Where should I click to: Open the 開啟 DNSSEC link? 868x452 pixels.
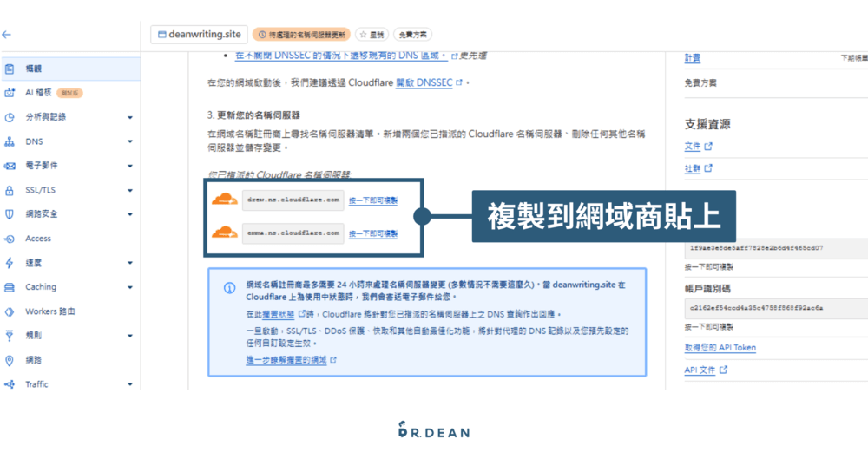424,83
